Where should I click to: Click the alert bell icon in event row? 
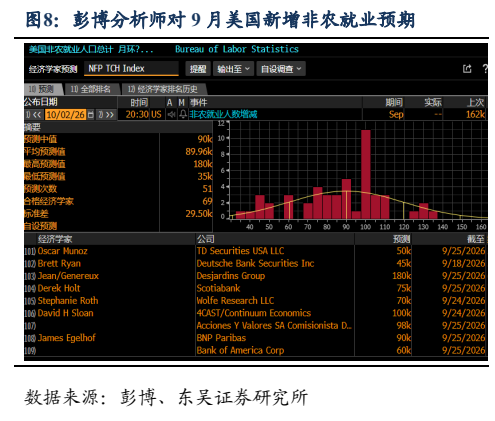pyautogui.click(x=183, y=115)
